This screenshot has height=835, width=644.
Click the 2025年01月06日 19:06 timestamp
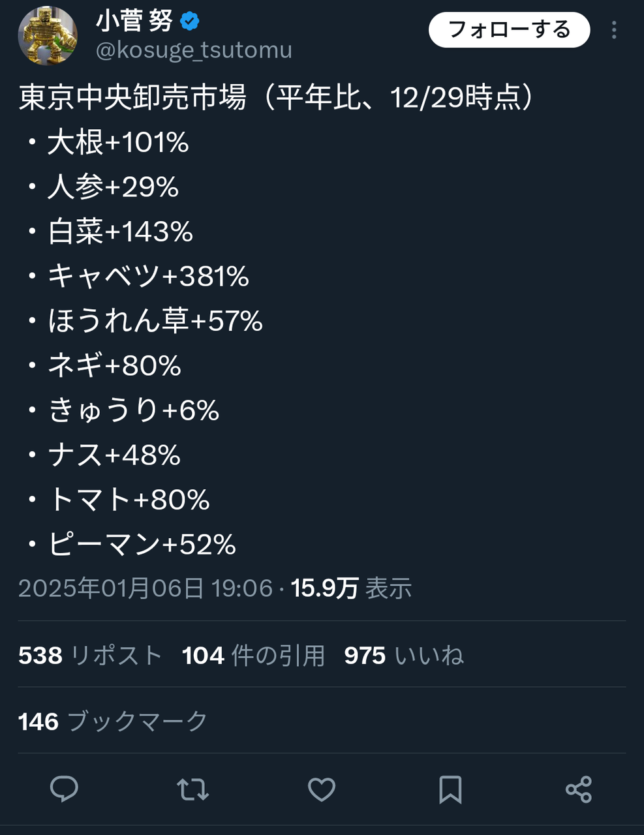pyautogui.click(x=146, y=588)
